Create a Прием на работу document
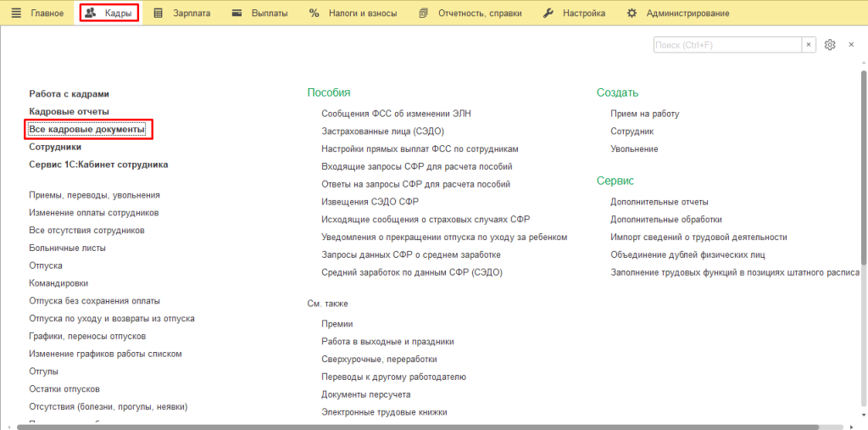Image resolution: width=868 pixels, height=430 pixels. (645, 114)
